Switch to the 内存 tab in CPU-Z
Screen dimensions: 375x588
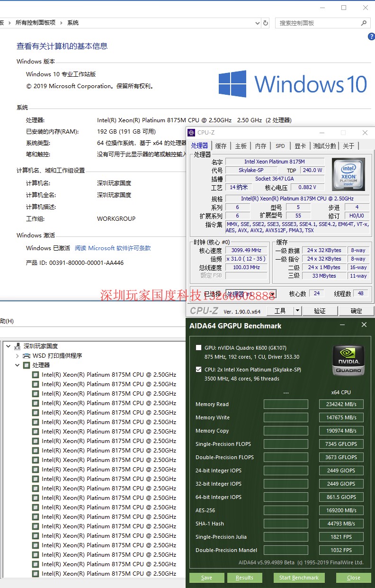click(x=261, y=146)
